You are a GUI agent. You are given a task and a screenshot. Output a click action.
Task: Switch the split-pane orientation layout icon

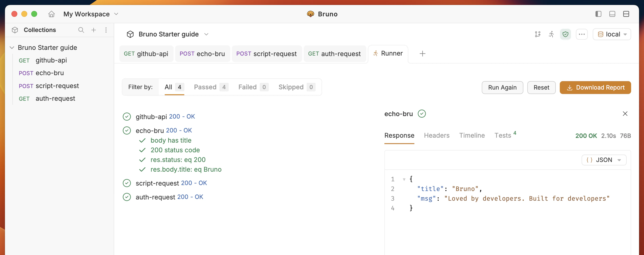[626, 14]
